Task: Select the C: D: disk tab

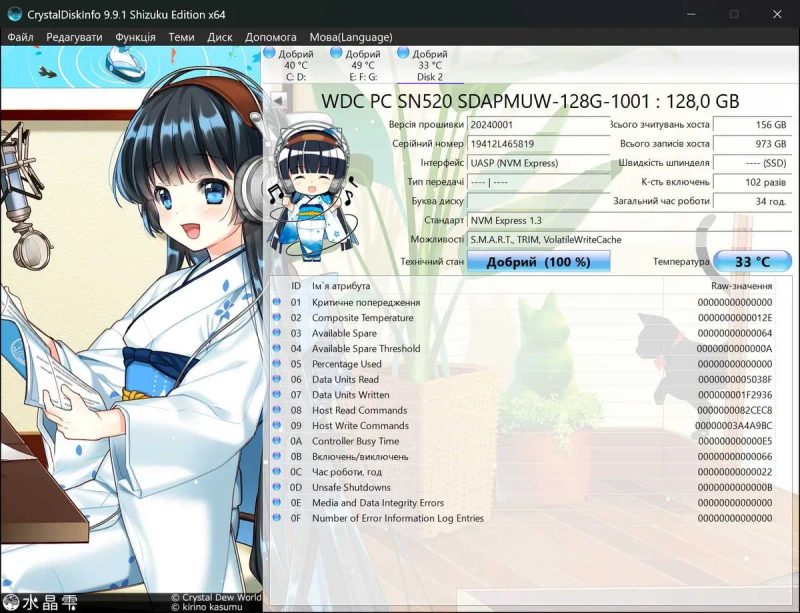Action: [x=296, y=65]
